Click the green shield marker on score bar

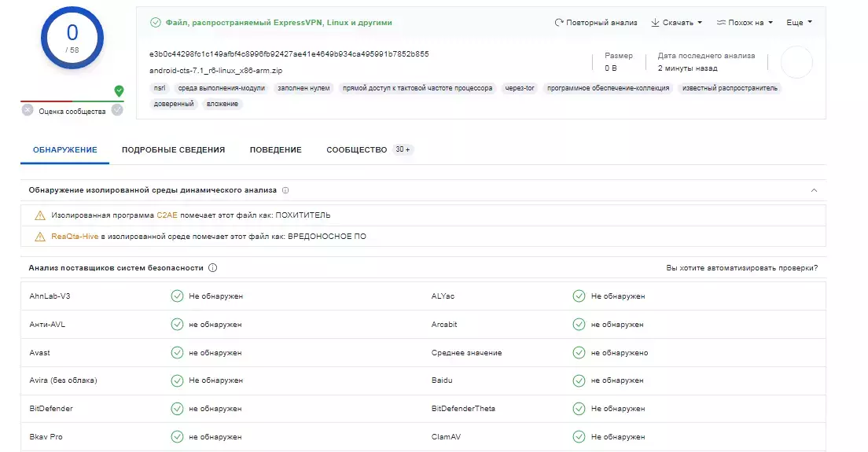click(x=119, y=90)
